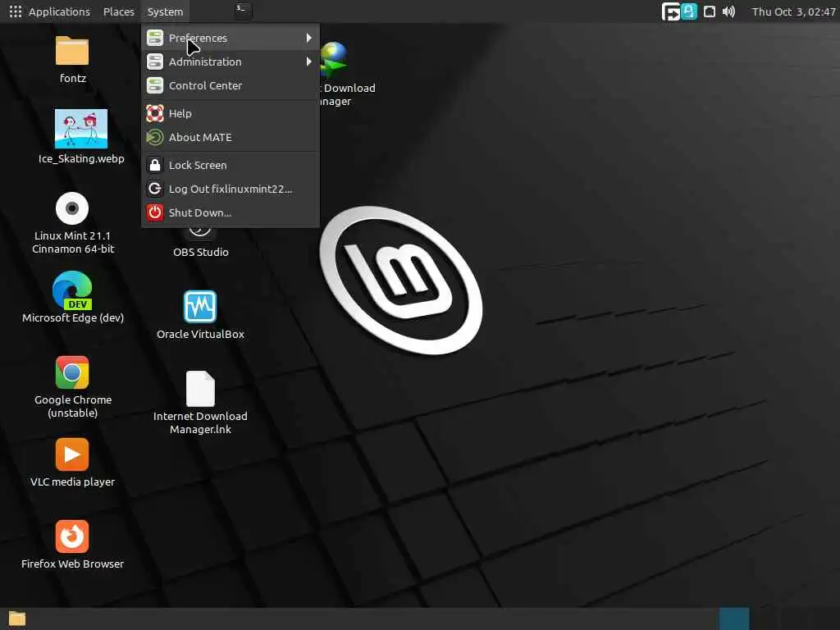Image resolution: width=840 pixels, height=630 pixels.
Task: Click the green About MATE icon
Action: [155, 137]
